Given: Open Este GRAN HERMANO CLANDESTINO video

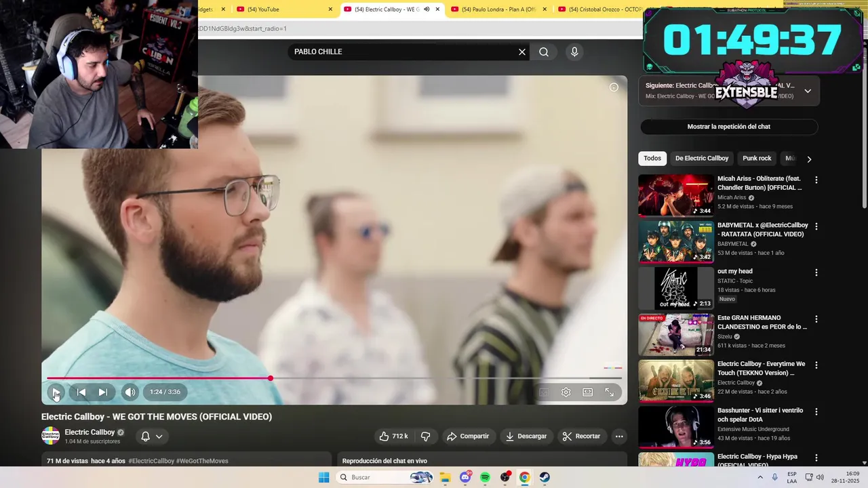Looking at the screenshot, I should (676, 334).
